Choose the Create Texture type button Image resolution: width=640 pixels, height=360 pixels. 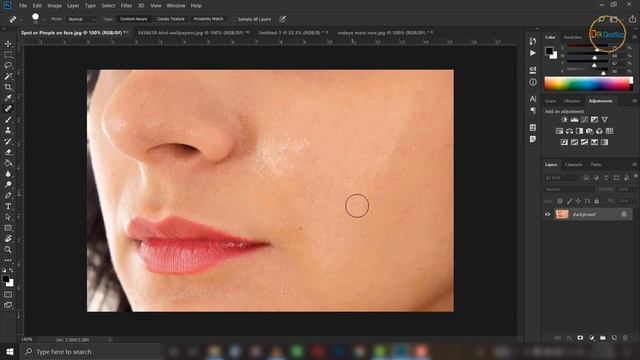(171, 19)
